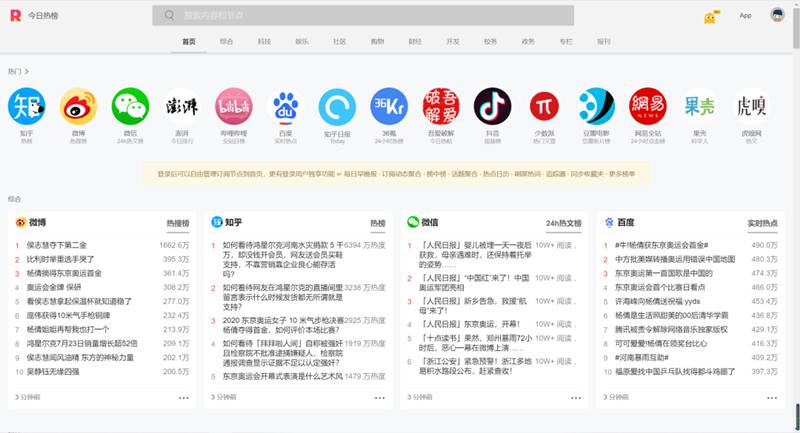Switch to the 娱乐 tab
800x433 pixels.
click(x=302, y=42)
